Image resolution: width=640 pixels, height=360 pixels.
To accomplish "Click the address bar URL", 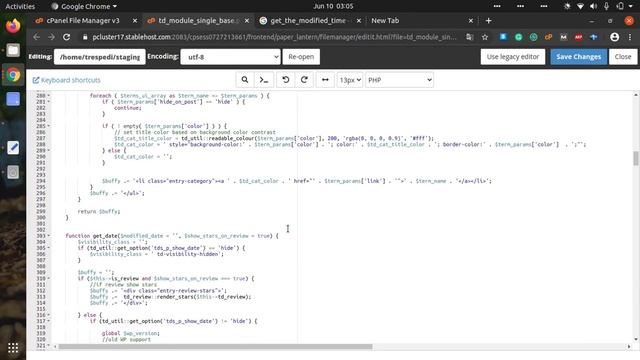I will click(x=274, y=37).
